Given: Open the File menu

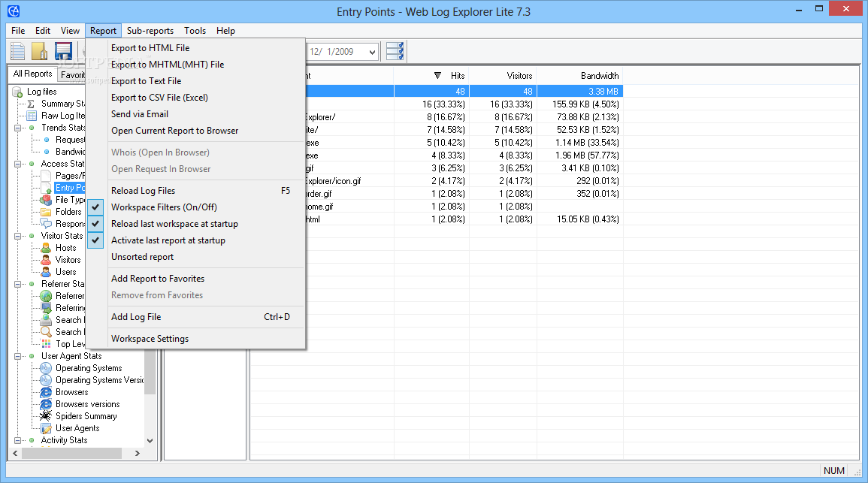Looking at the screenshot, I should pyautogui.click(x=18, y=31).
